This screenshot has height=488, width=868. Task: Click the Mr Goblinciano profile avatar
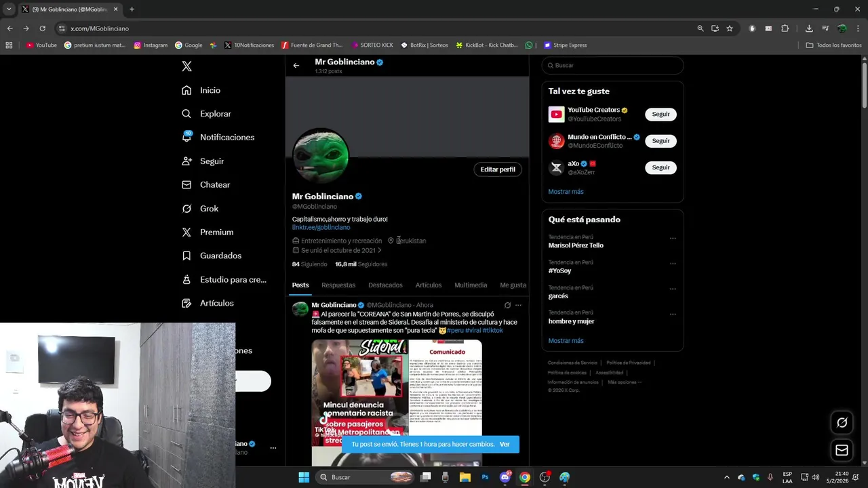pyautogui.click(x=321, y=156)
